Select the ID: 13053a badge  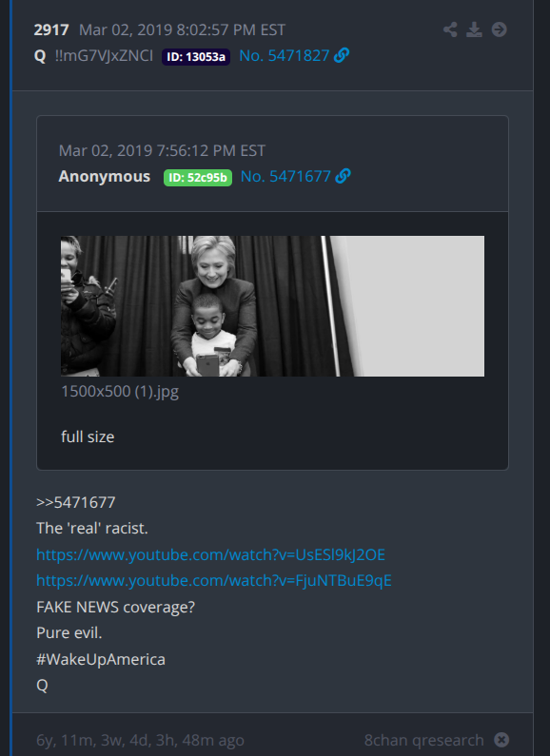coord(196,57)
